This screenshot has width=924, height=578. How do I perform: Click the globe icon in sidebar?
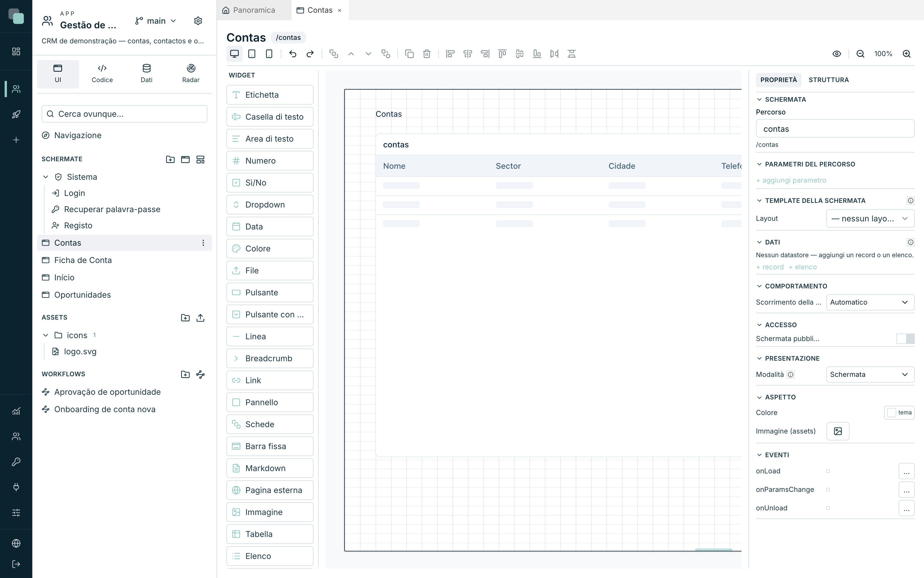(16, 543)
